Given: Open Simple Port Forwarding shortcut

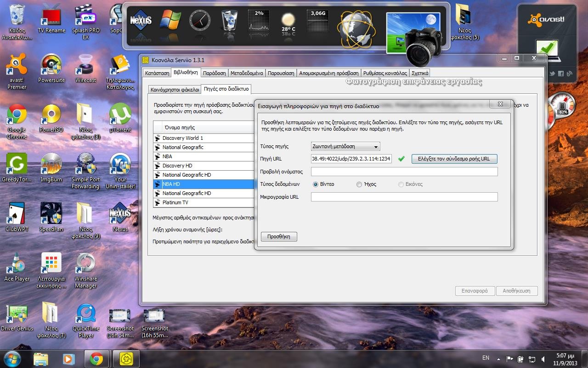Looking at the screenshot, I should pyautogui.click(x=86, y=171).
